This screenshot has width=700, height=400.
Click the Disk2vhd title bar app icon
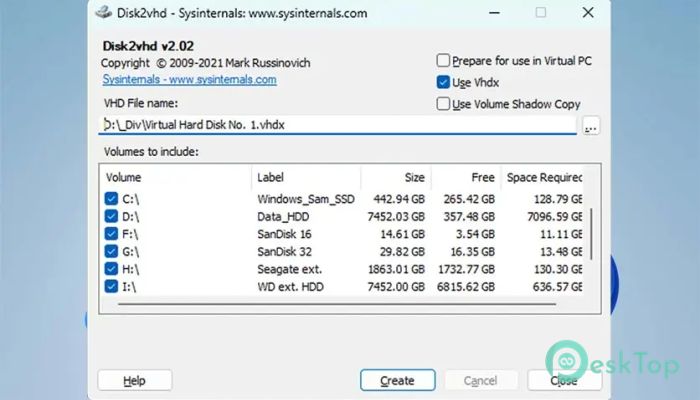point(104,12)
